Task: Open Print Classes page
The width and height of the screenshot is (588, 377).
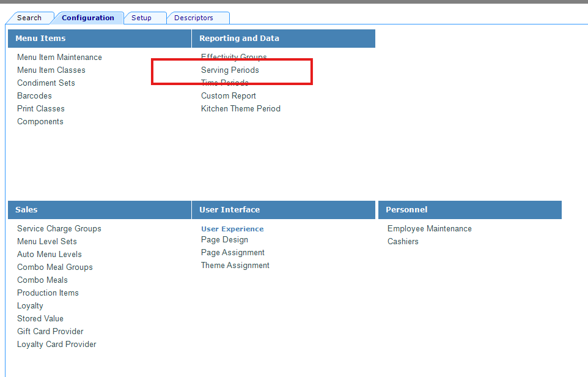Action: (41, 109)
